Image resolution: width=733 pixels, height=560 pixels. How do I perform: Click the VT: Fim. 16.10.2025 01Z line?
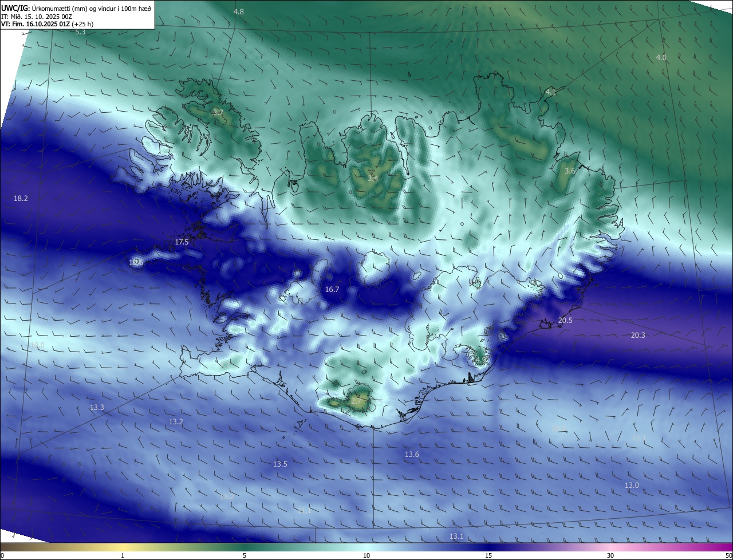pos(47,24)
